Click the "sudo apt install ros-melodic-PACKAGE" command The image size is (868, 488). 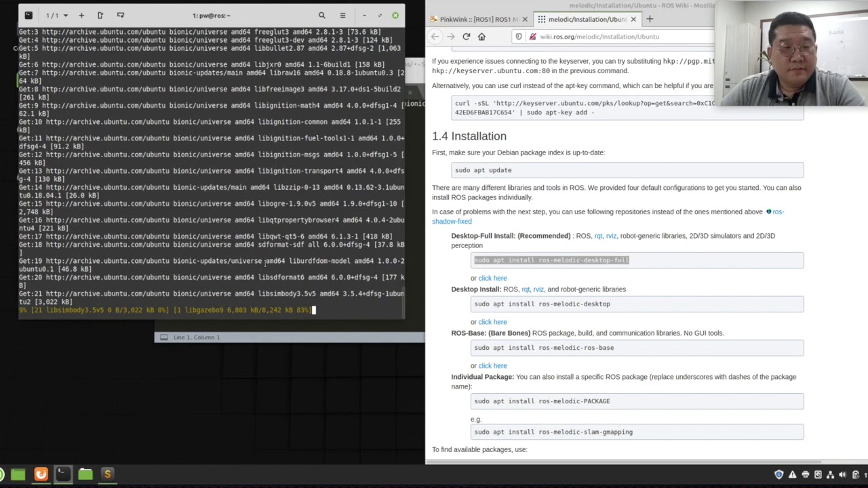click(542, 401)
